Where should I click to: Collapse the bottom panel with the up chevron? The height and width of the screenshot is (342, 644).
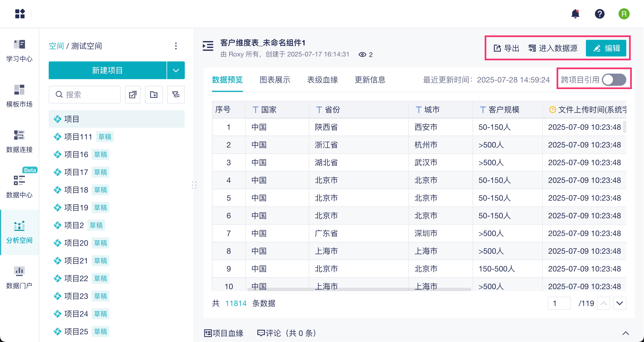pyautogui.click(x=626, y=333)
